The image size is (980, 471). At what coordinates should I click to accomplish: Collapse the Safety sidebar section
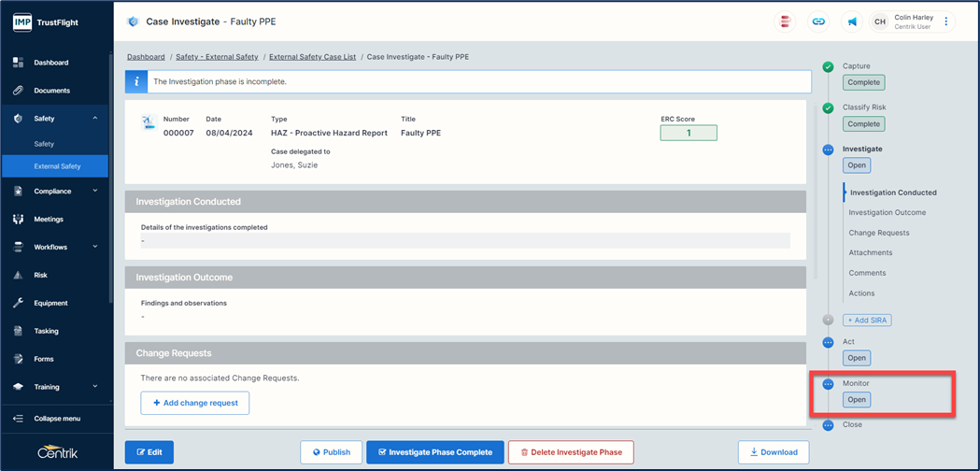[94, 119]
